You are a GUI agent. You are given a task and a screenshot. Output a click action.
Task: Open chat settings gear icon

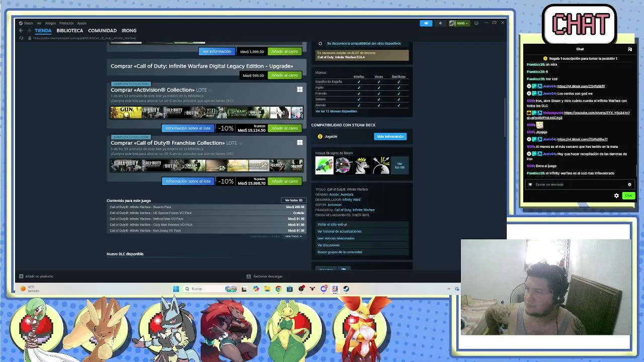coord(616,196)
